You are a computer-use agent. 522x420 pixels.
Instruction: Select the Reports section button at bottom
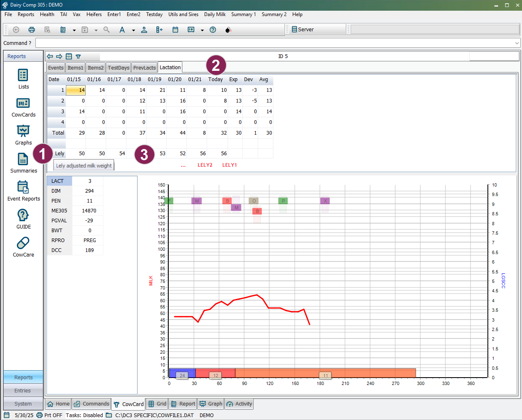(23, 378)
